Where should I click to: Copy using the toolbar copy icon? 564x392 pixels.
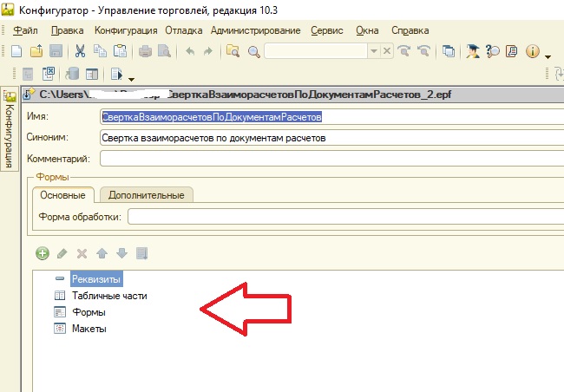[100, 51]
